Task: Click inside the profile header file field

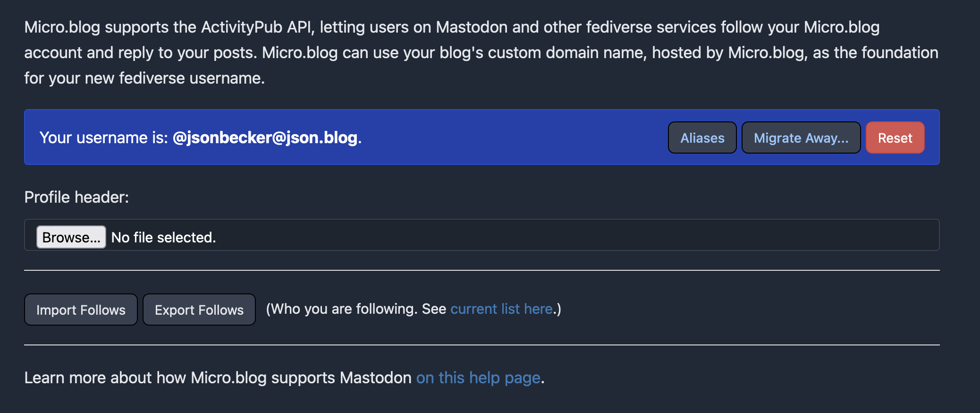Action: [x=482, y=235]
